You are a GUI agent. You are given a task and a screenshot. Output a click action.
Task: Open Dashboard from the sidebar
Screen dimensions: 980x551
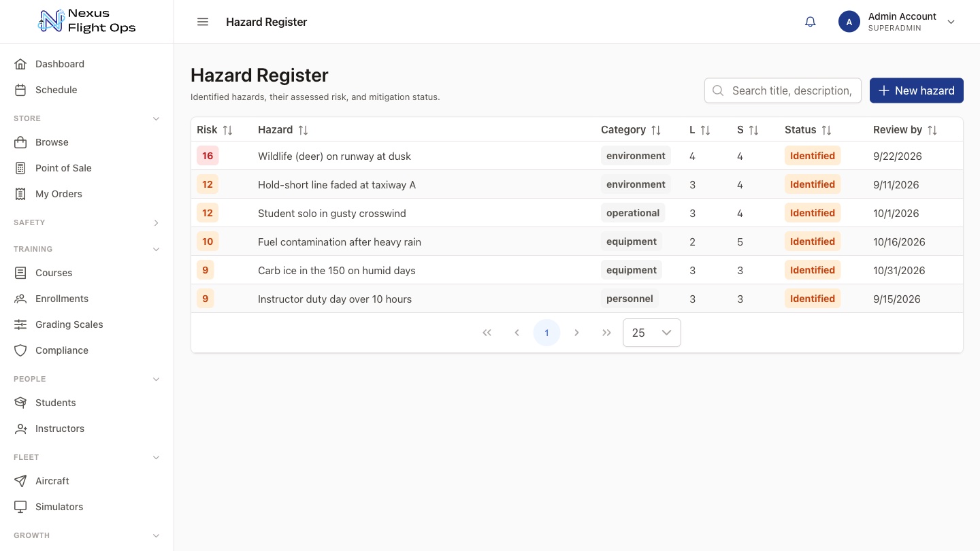[x=87, y=64]
